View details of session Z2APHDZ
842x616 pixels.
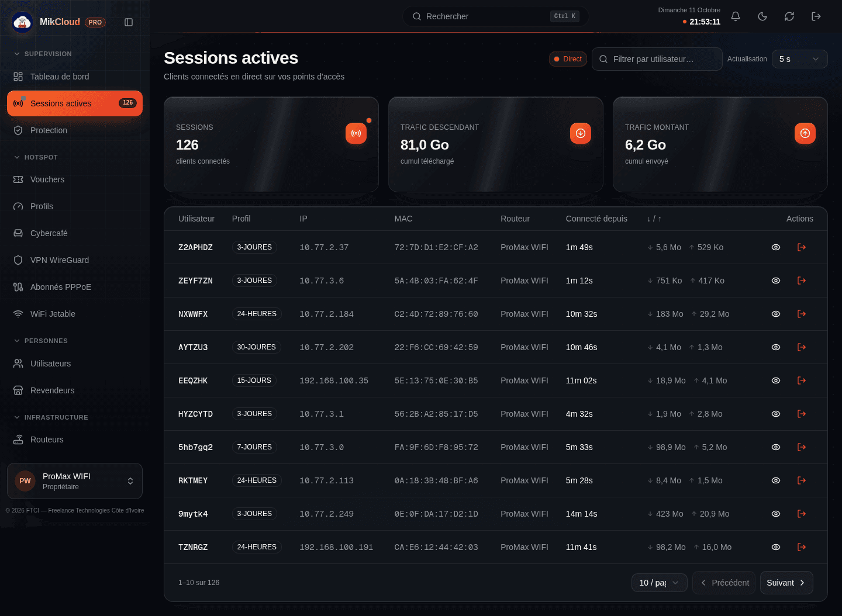click(776, 247)
